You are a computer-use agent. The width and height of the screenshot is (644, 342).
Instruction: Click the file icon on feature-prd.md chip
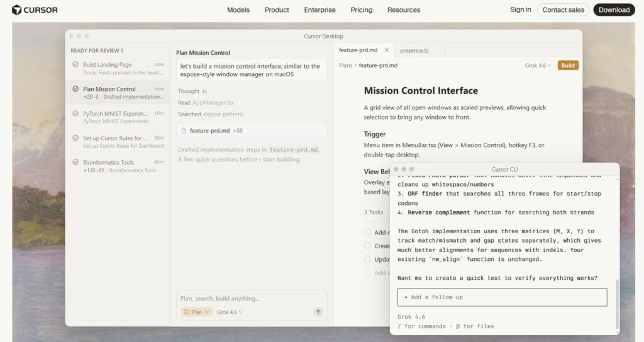[184, 131]
